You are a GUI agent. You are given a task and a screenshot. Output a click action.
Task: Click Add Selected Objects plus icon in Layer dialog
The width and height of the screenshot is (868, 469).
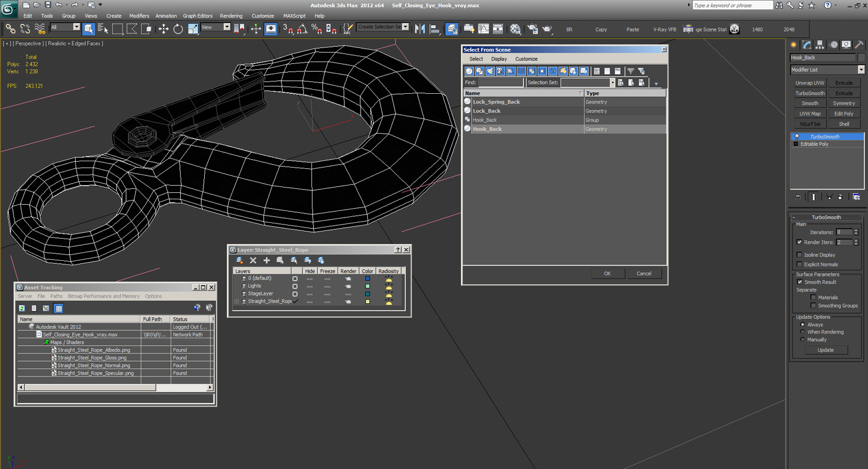point(266,260)
